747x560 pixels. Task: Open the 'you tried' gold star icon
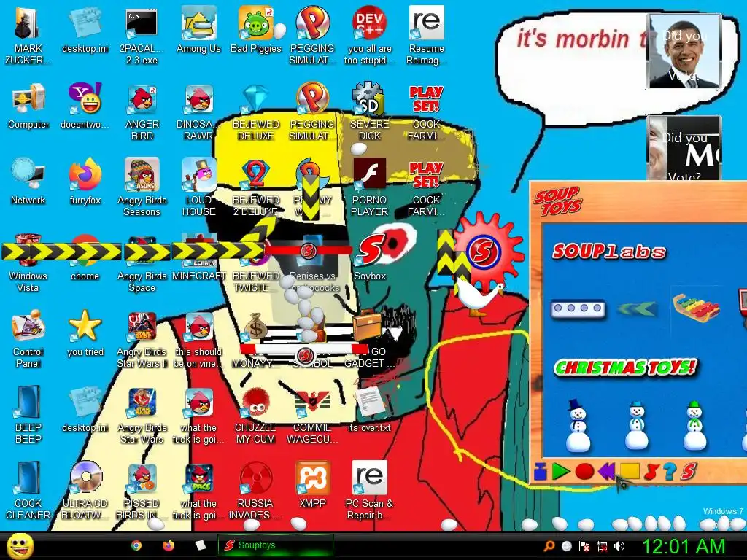click(85, 333)
